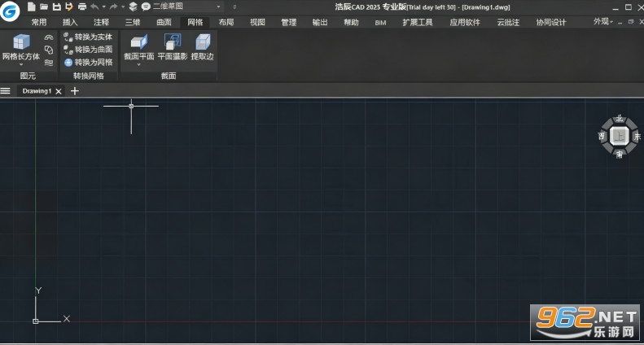
Task: Click the save icon in quick access toolbar
Action: [57, 7]
